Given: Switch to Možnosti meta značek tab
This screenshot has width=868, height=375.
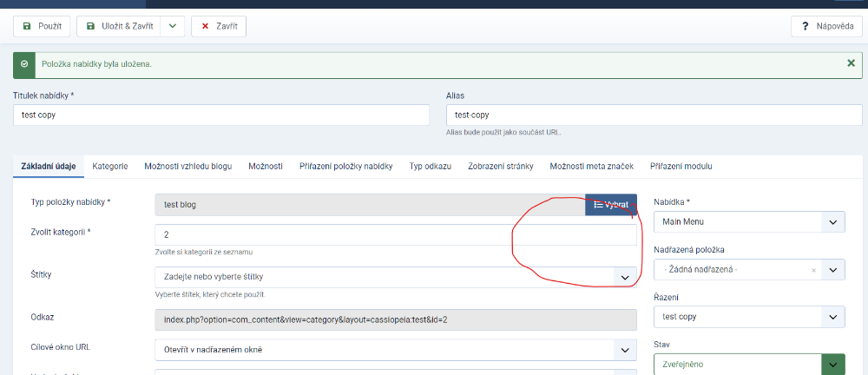Looking at the screenshot, I should point(591,166).
